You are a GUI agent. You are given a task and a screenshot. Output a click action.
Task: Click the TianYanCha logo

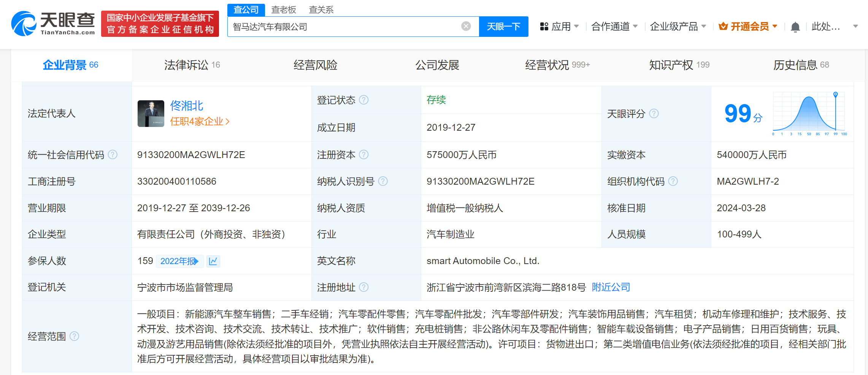point(53,24)
